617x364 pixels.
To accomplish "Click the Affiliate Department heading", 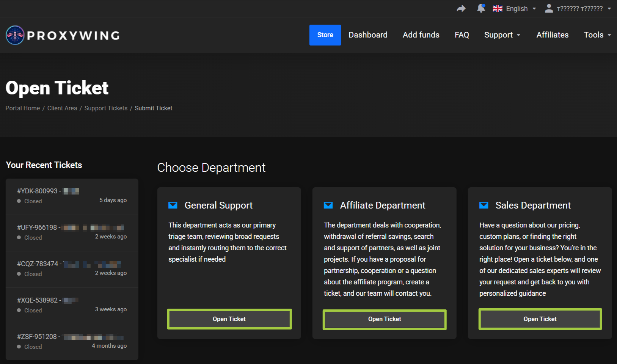I will pyautogui.click(x=383, y=205).
